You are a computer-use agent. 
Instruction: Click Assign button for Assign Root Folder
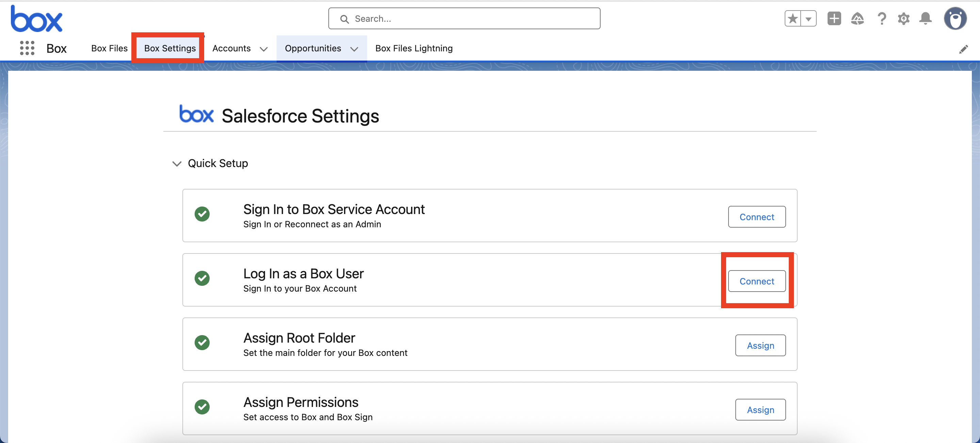760,345
